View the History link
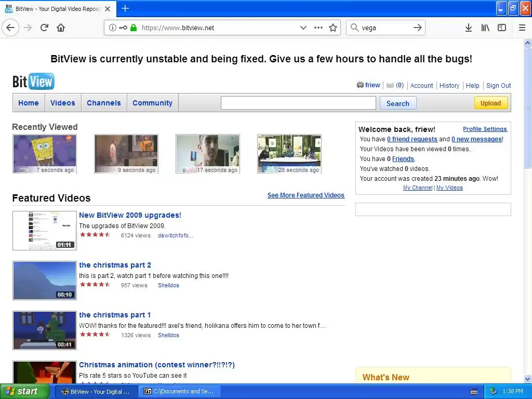 click(449, 86)
